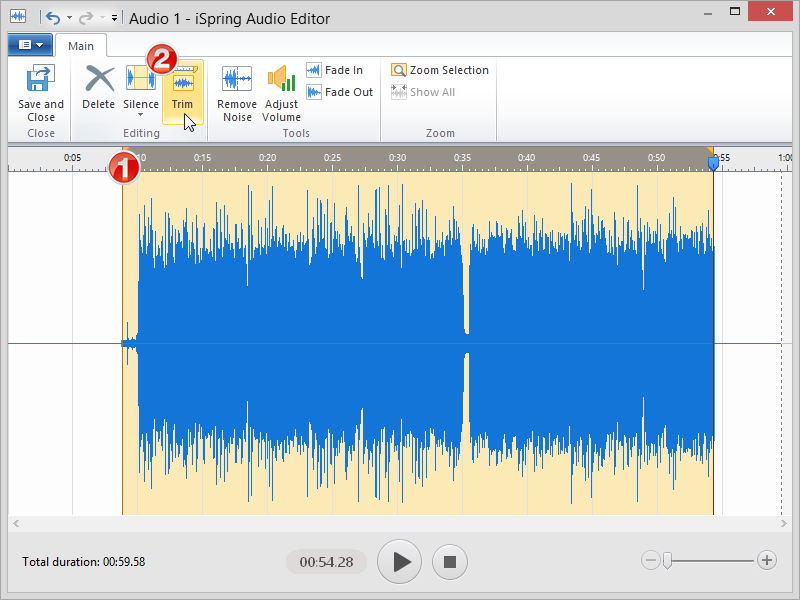The width and height of the screenshot is (800, 600).
Task: Click Zoom Selection
Action: [x=440, y=70]
